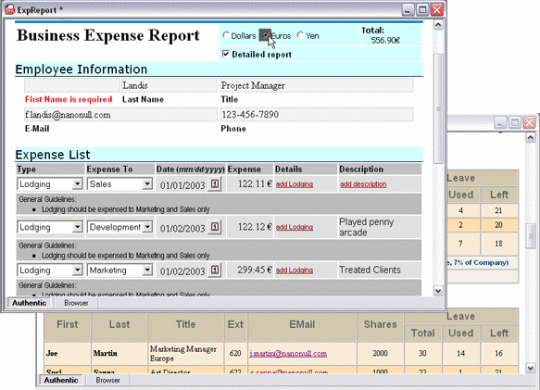Click add Lodging link in 122.11 € row
The image size is (540, 390).
[x=294, y=184]
